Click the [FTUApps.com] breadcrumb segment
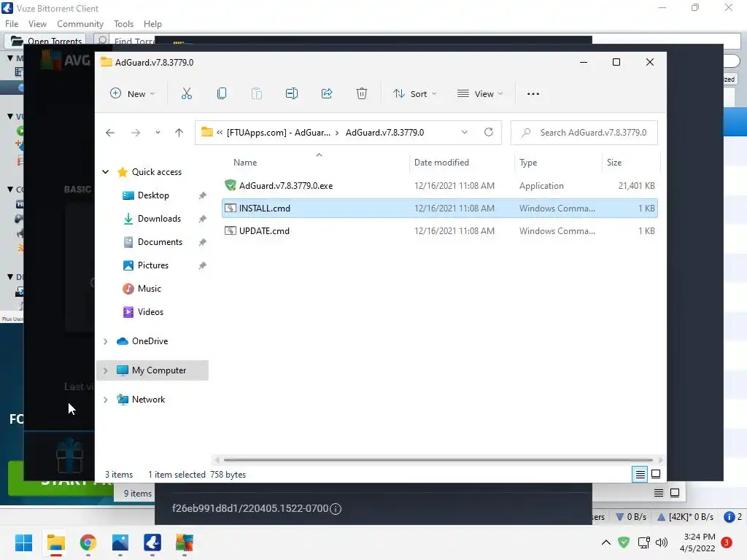This screenshot has width=747, height=560. pyautogui.click(x=278, y=133)
